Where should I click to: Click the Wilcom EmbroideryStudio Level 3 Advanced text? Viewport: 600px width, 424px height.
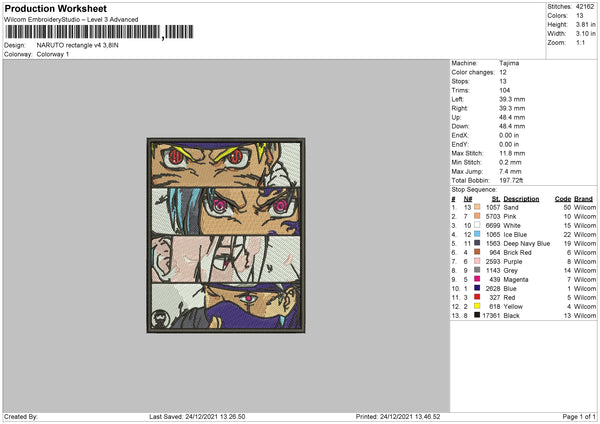pos(71,20)
